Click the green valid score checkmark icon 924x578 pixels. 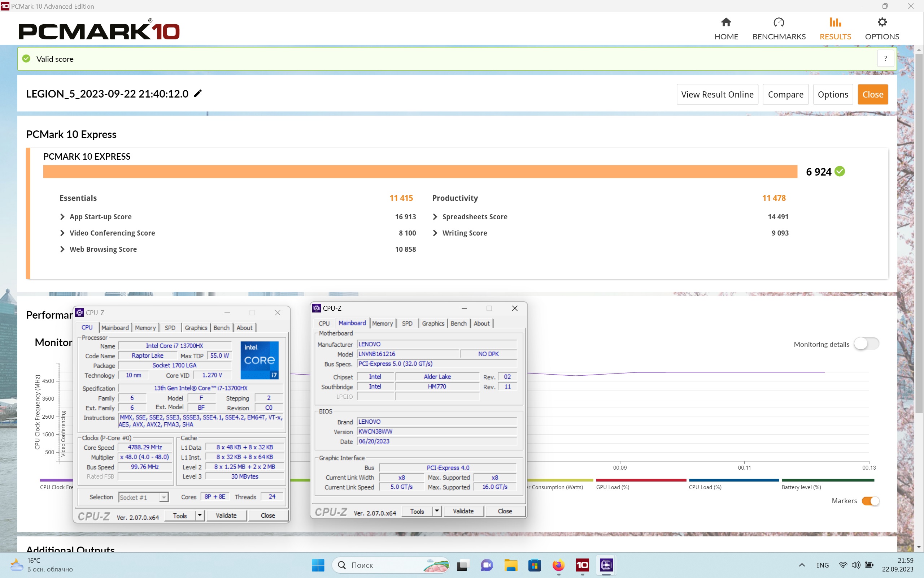(x=26, y=59)
